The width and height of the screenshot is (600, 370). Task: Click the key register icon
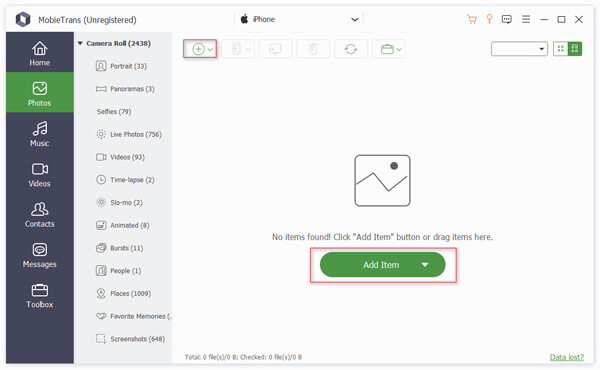click(x=489, y=19)
